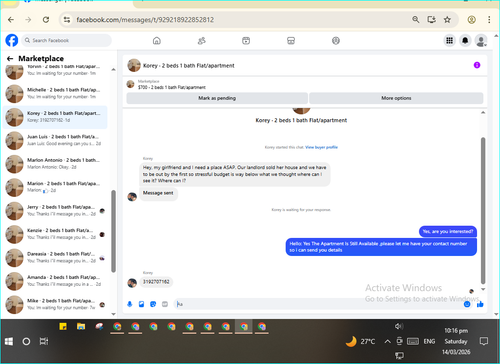The width and height of the screenshot is (500, 364).
Task: Open File Explorer in the taskbar
Action: point(81,326)
